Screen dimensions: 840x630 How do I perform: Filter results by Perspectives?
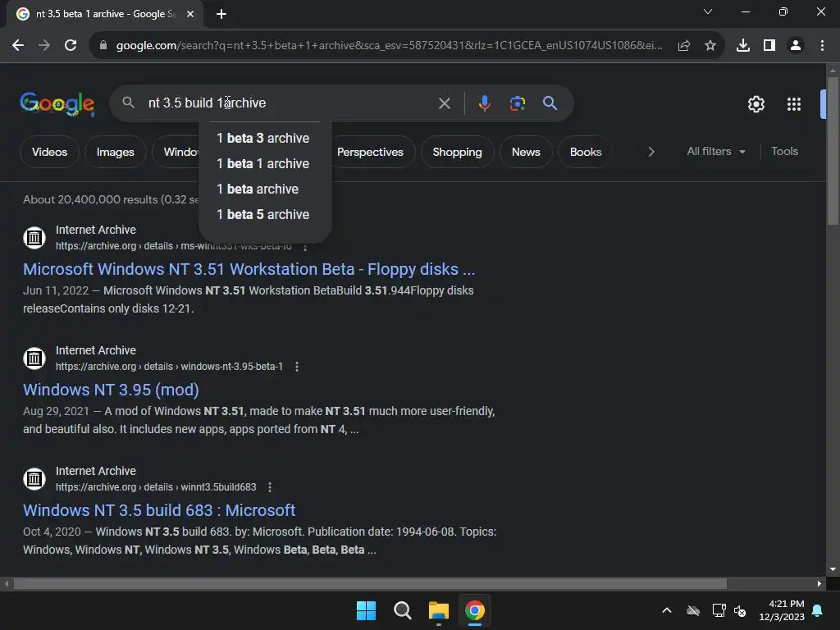pos(370,152)
